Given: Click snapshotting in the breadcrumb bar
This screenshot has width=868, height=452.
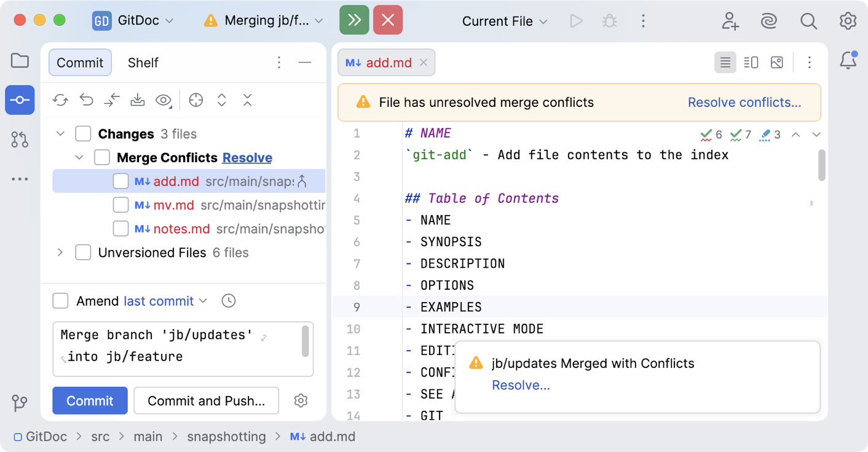Looking at the screenshot, I should (226, 437).
